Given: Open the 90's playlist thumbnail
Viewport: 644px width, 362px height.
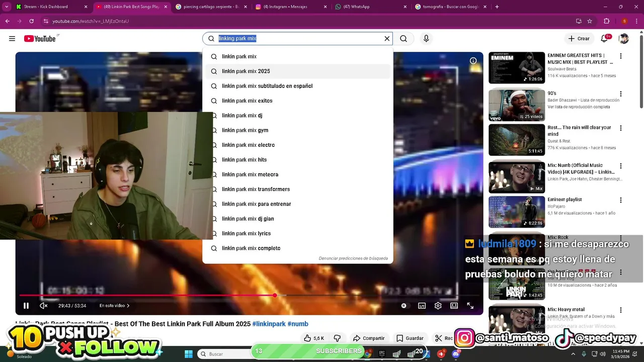Looking at the screenshot, I should 517,106.
